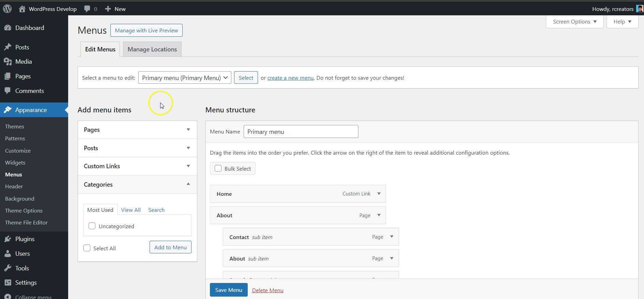This screenshot has width=644, height=299.
Task: Click the home icon beside WordPress Develop
Action: pos(22,9)
